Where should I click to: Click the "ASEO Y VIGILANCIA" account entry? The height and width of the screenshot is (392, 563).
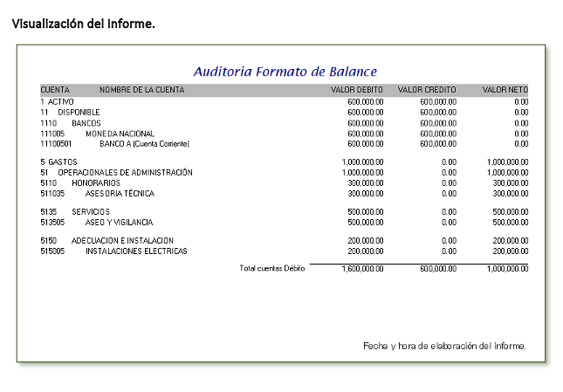pyautogui.click(x=120, y=223)
